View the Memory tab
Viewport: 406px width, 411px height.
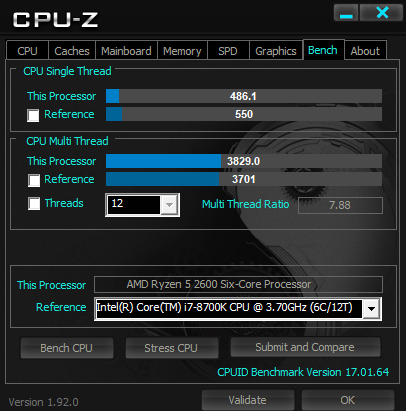(182, 51)
